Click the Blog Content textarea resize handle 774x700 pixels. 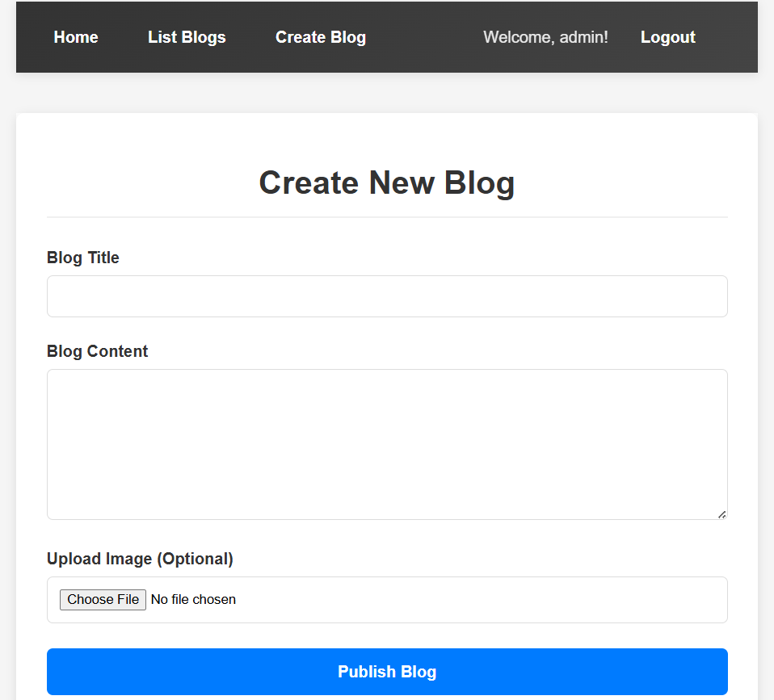tap(721, 514)
